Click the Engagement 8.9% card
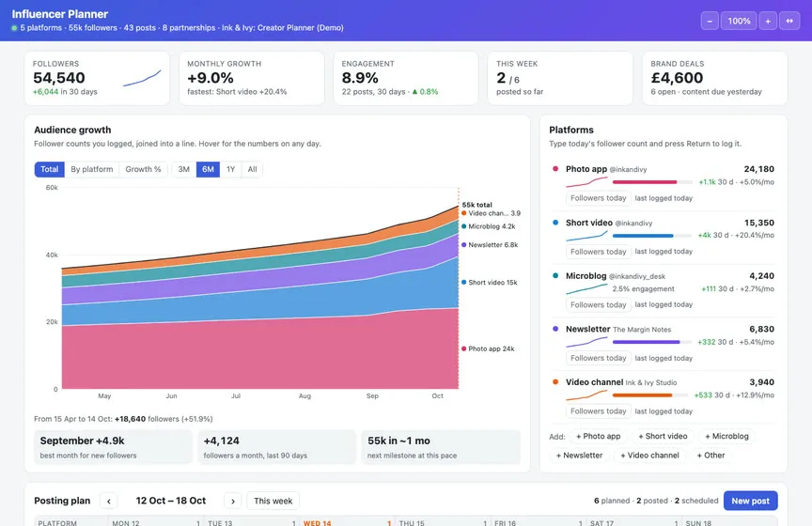Image resolution: width=812 pixels, height=526 pixels. coord(406,78)
